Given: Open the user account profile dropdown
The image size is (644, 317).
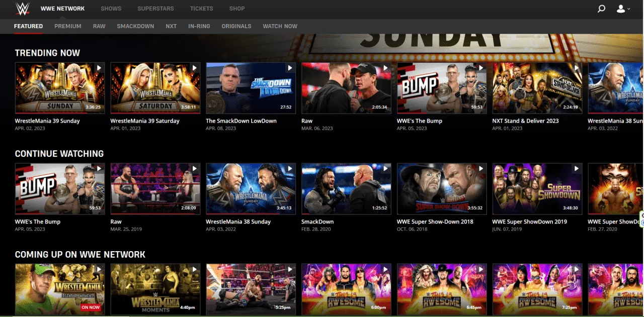Looking at the screenshot, I should click(x=623, y=9).
